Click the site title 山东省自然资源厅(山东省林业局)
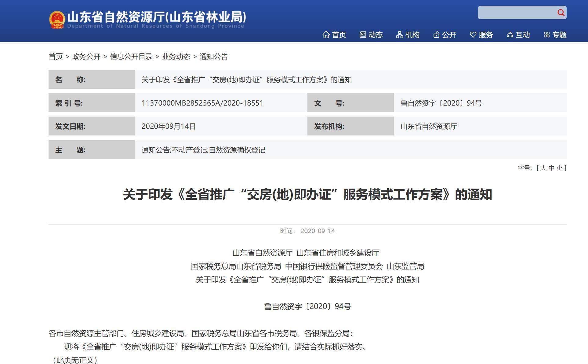This screenshot has height=364, width=588. click(x=157, y=17)
